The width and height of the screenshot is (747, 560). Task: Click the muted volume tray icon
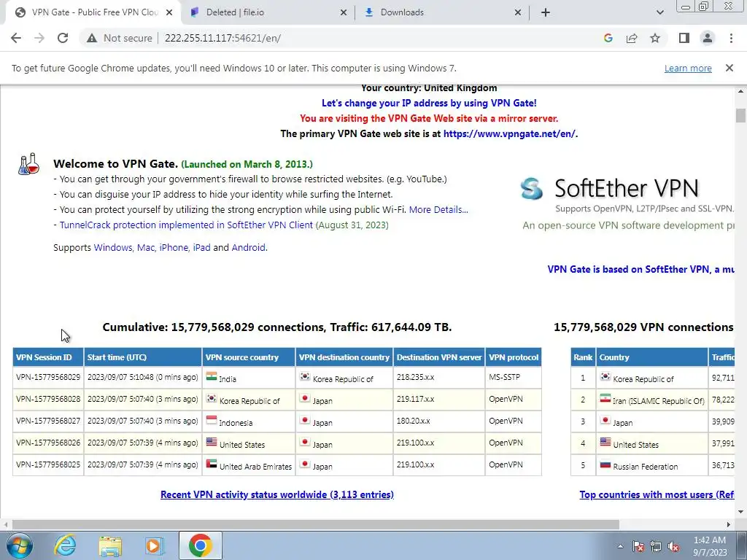click(x=673, y=547)
